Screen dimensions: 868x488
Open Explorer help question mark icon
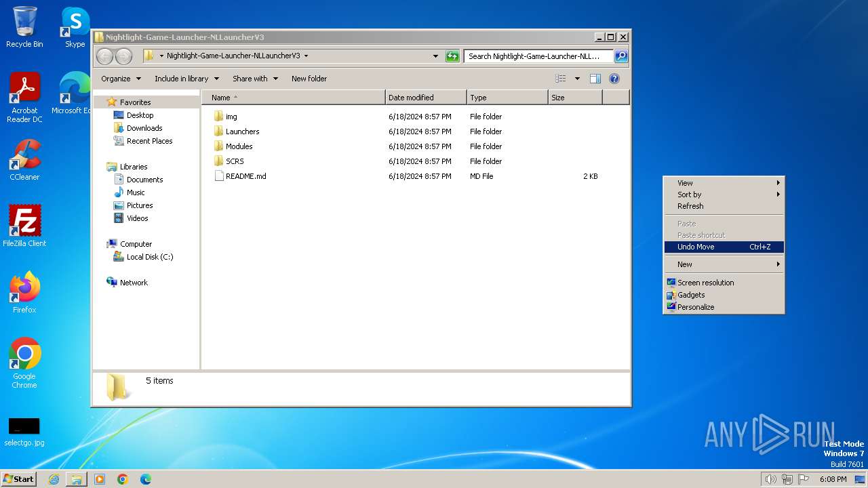(x=614, y=79)
